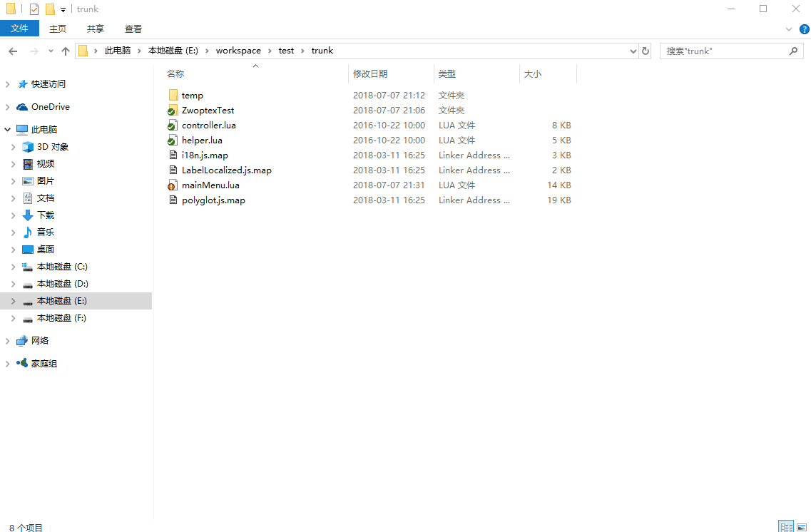Open the ZwoptexTest versioned folder icon
811x532 pixels.
172,111
